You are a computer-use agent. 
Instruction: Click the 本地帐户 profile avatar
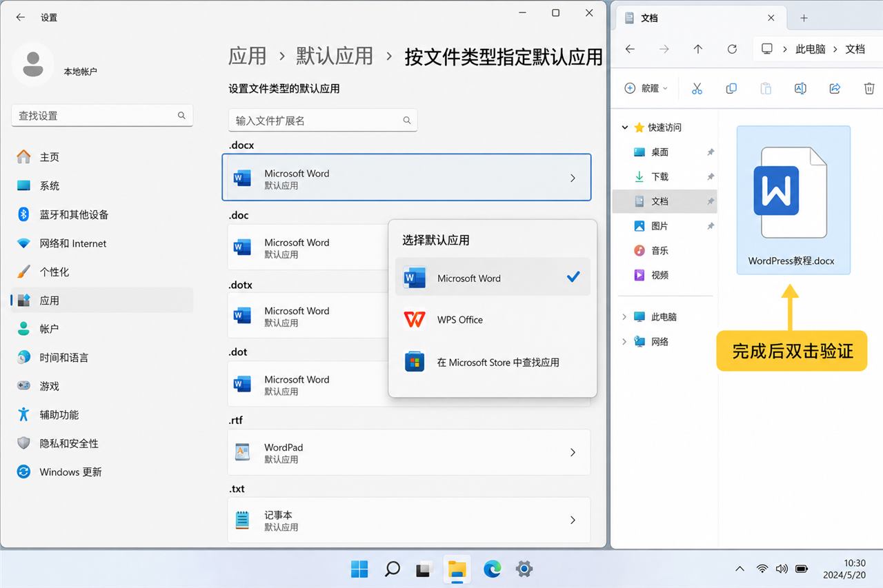coord(32,64)
